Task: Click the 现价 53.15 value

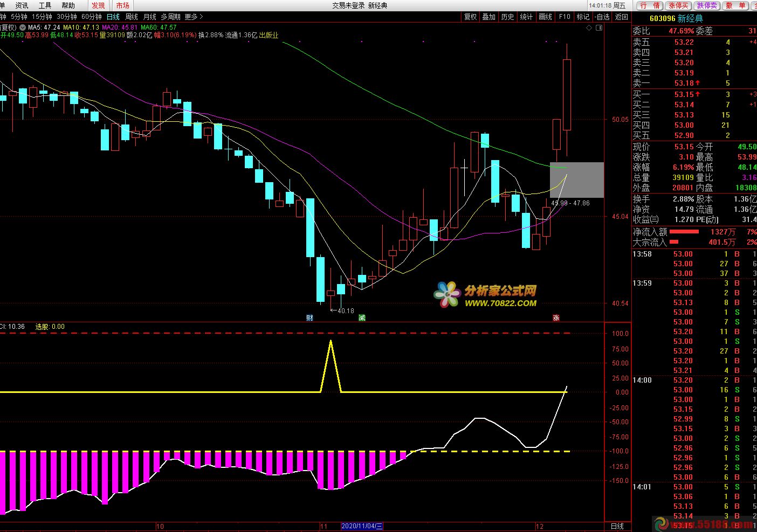Action: click(x=684, y=147)
